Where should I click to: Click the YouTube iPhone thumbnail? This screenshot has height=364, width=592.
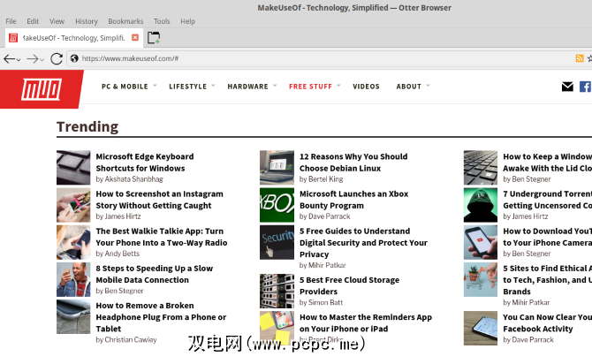point(481,242)
